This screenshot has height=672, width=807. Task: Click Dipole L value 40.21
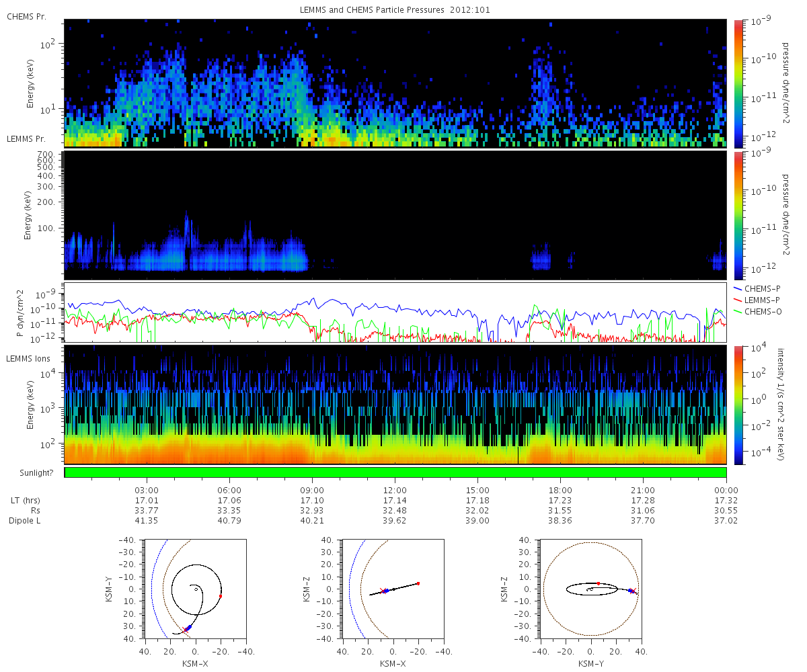tap(313, 521)
